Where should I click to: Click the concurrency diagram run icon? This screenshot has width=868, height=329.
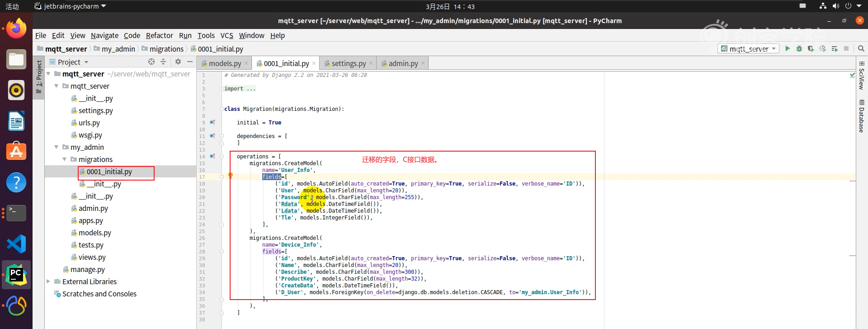pos(835,48)
